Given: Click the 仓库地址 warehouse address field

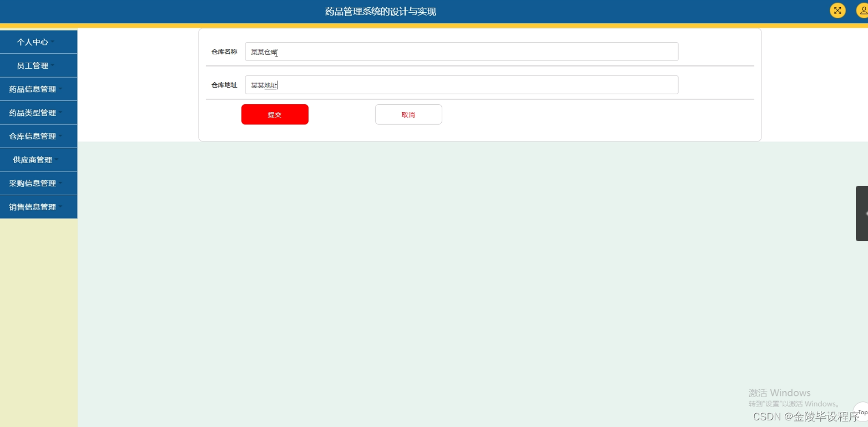Looking at the screenshot, I should point(461,84).
